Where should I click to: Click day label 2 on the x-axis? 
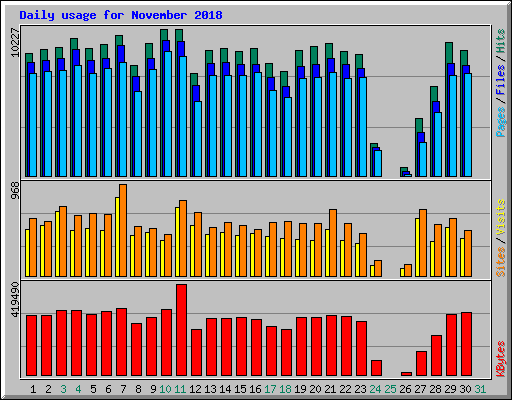[x=48, y=389]
